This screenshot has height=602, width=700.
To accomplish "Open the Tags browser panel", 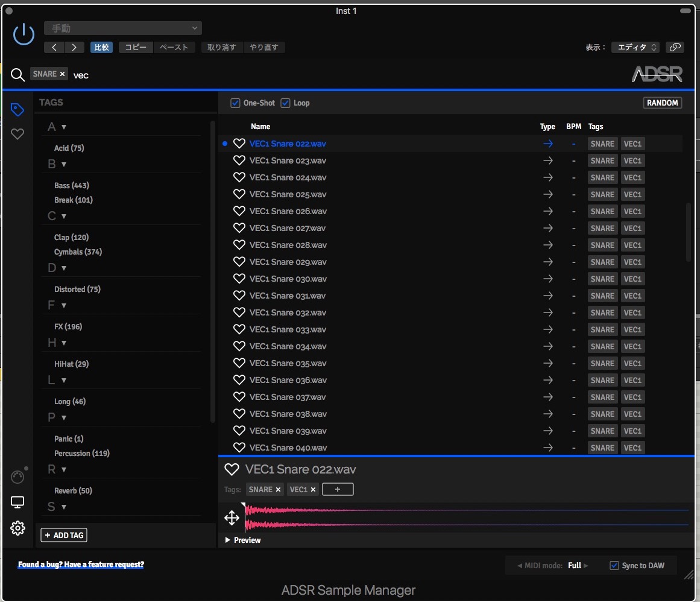I will click(17, 109).
